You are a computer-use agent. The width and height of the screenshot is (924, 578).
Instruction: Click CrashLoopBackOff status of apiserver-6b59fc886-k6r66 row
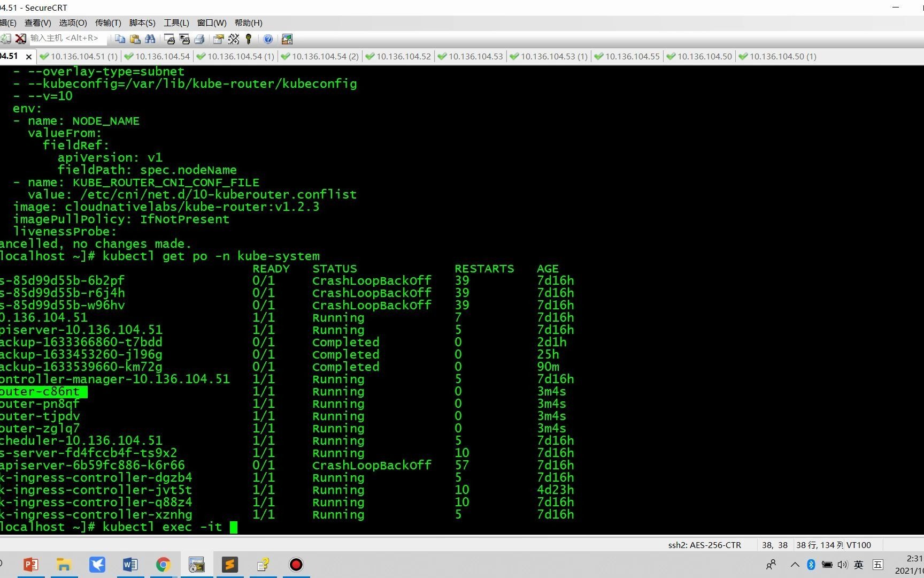tap(372, 466)
